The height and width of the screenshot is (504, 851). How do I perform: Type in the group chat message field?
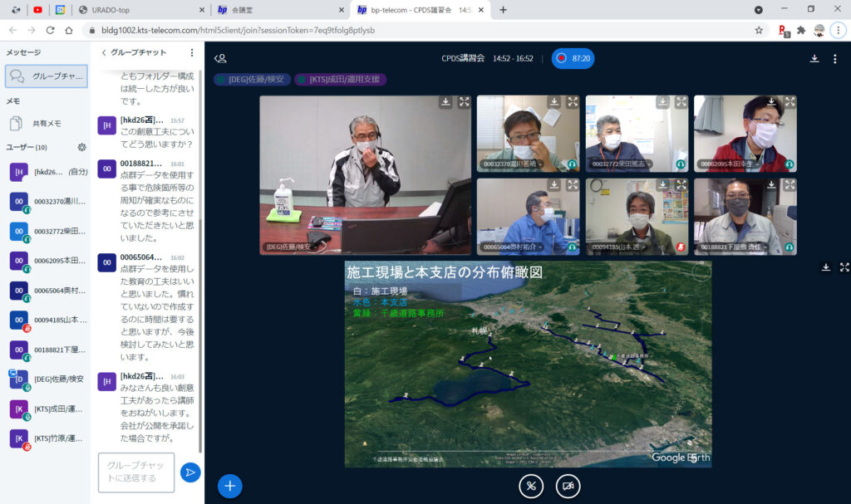coord(135,472)
